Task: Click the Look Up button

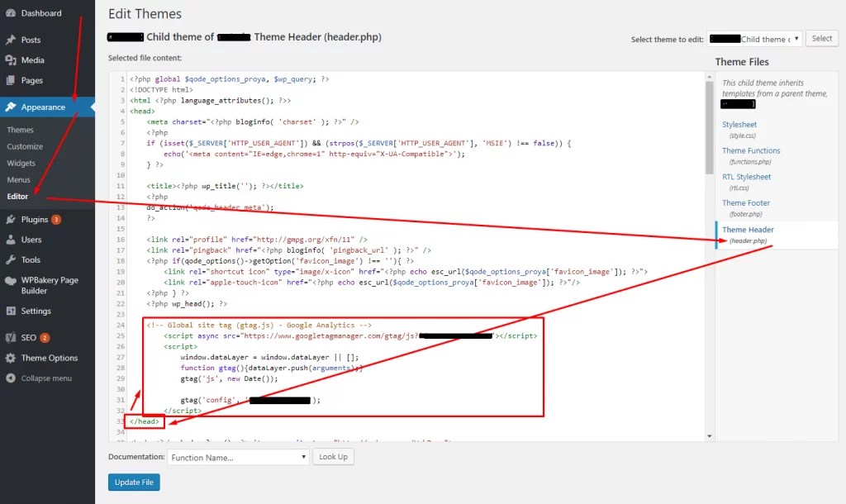Action: click(334, 457)
